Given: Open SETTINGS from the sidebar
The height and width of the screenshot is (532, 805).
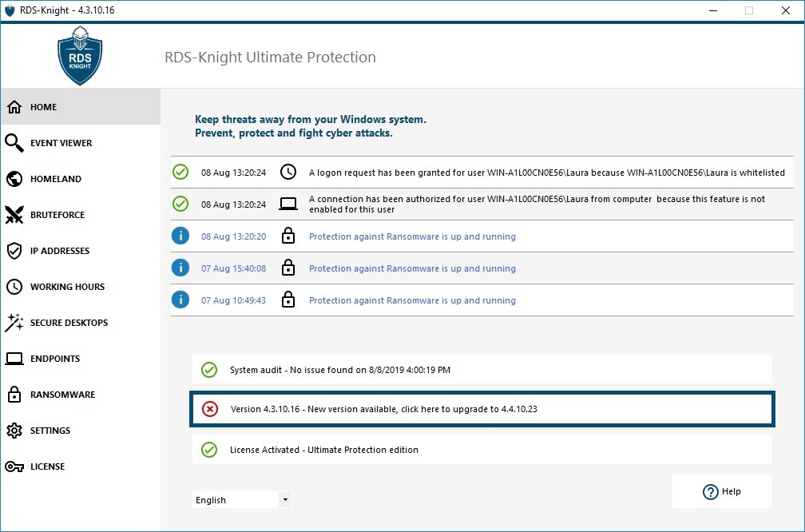Looking at the screenshot, I should (81, 431).
